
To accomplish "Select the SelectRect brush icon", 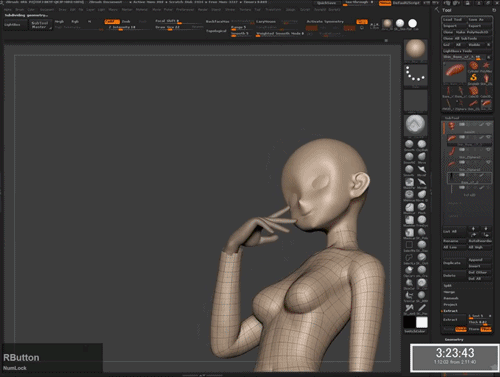I will (409, 245).
